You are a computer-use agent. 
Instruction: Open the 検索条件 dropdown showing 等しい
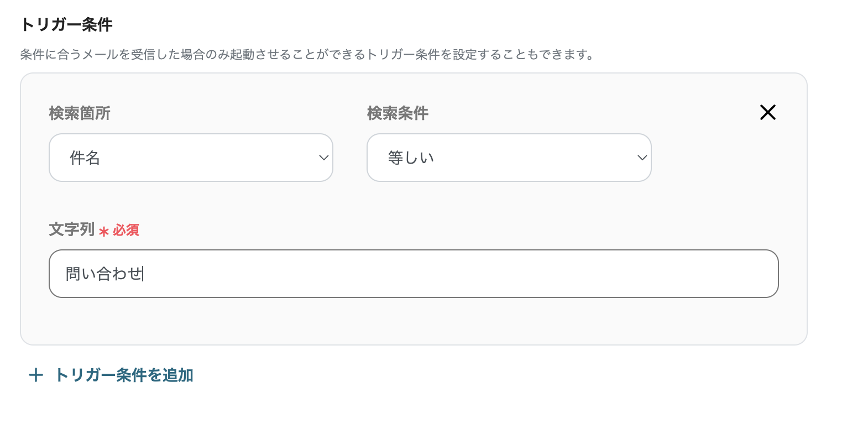(509, 158)
